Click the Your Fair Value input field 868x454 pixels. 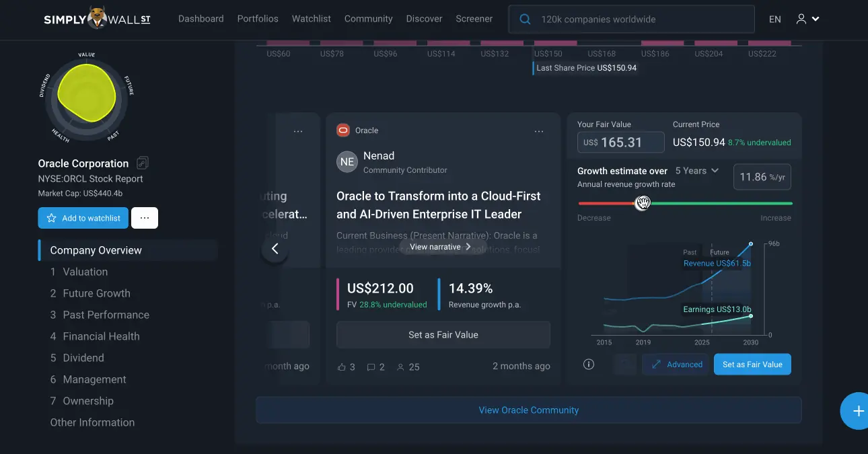(621, 143)
